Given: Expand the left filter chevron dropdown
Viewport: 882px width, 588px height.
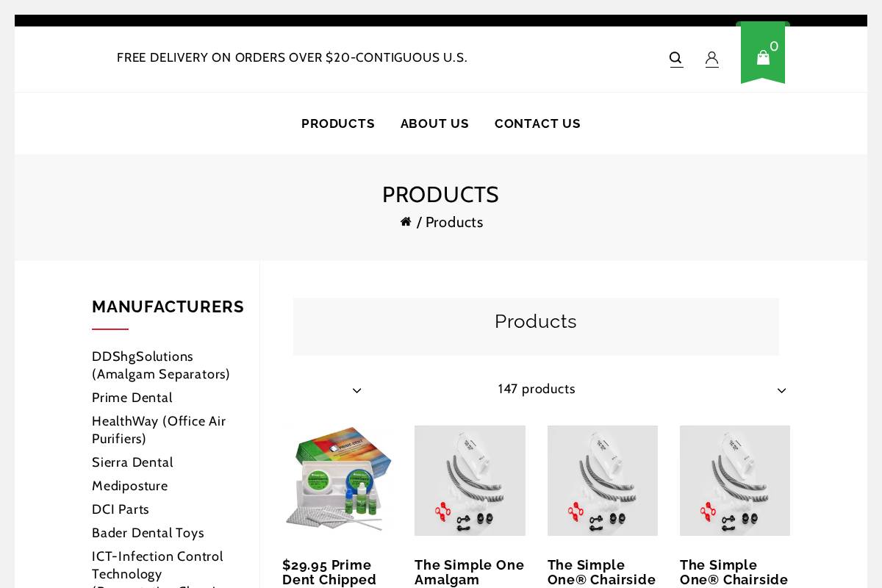Looking at the screenshot, I should (x=357, y=390).
